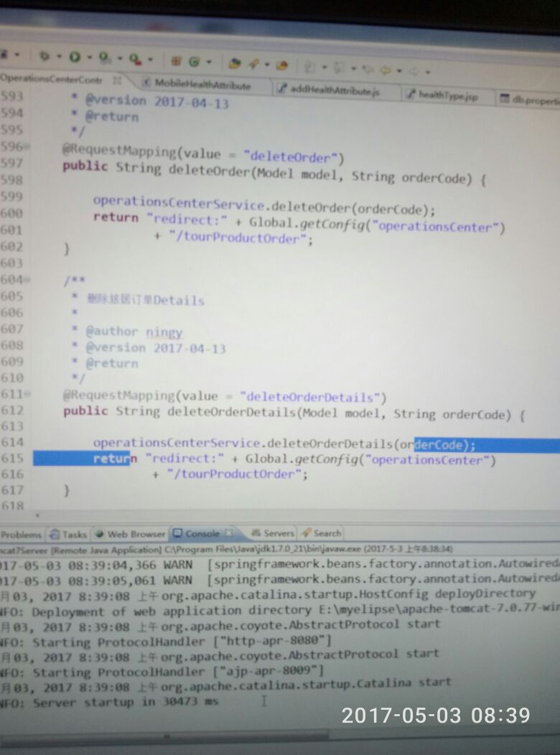Image resolution: width=560 pixels, height=755 pixels.
Task: Click the New Java Package icon
Action: point(176,61)
